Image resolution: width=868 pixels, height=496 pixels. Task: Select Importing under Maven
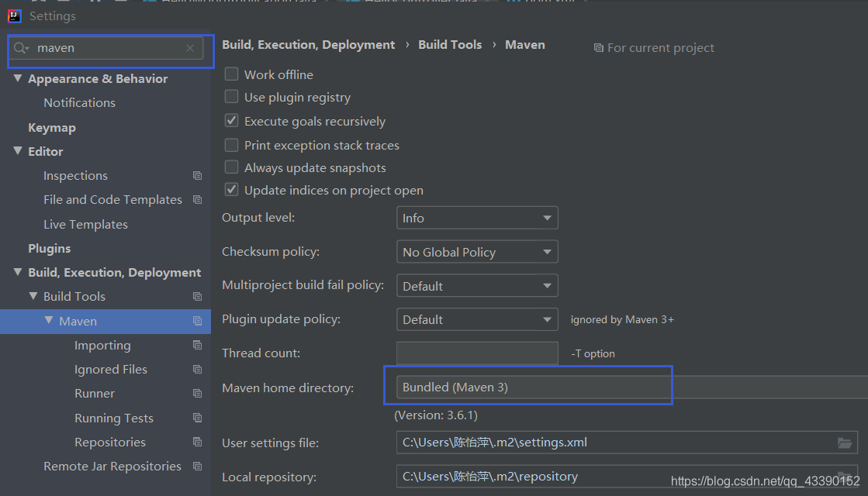[x=102, y=346]
